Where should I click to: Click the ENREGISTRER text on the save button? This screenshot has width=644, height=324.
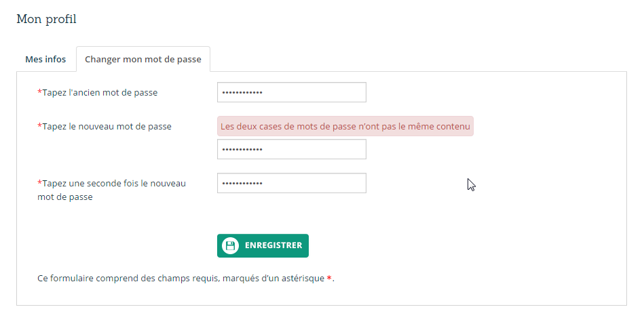[273, 245]
